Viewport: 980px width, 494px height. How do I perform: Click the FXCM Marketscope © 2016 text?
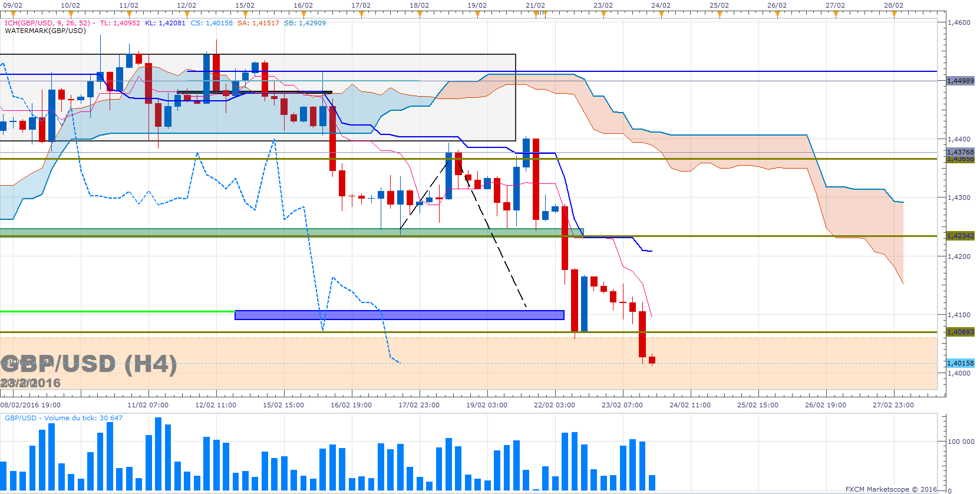891,489
